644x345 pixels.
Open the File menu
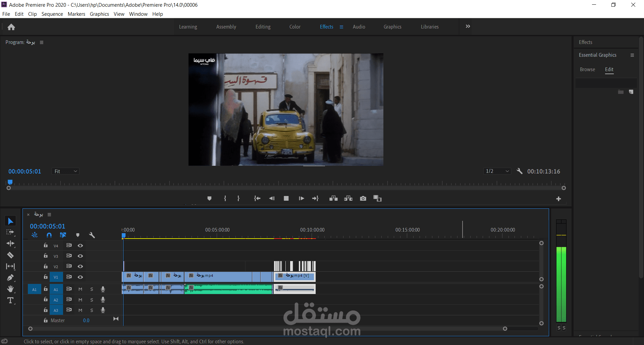tap(6, 14)
